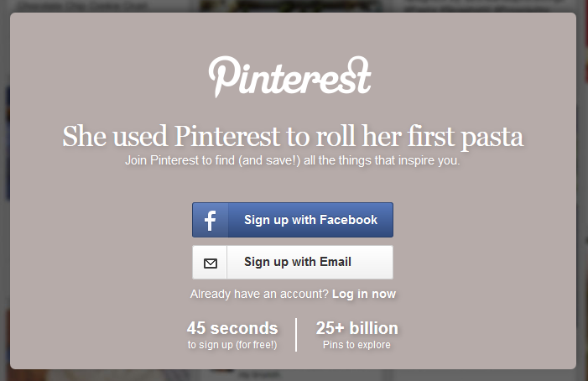Click the vertical divider between the stats
The width and height of the screenshot is (588, 381).
pos(296,334)
